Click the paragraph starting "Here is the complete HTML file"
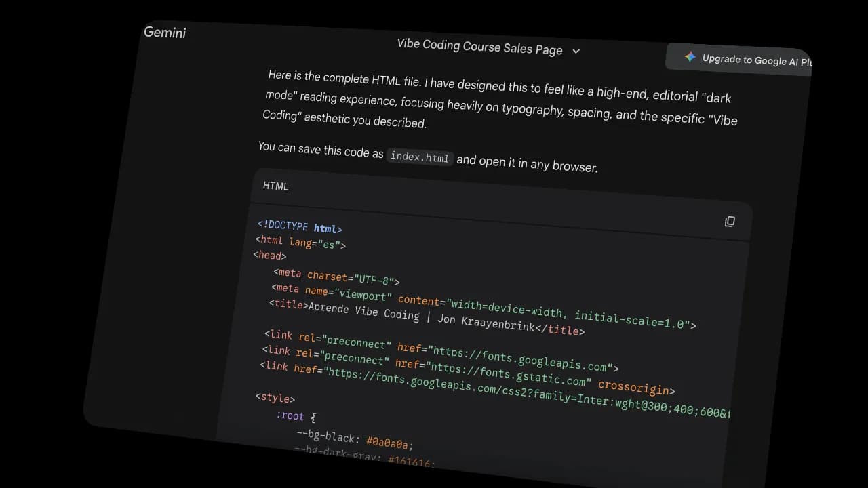Image resolution: width=868 pixels, height=488 pixels. pyautogui.click(x=500, y=99)
